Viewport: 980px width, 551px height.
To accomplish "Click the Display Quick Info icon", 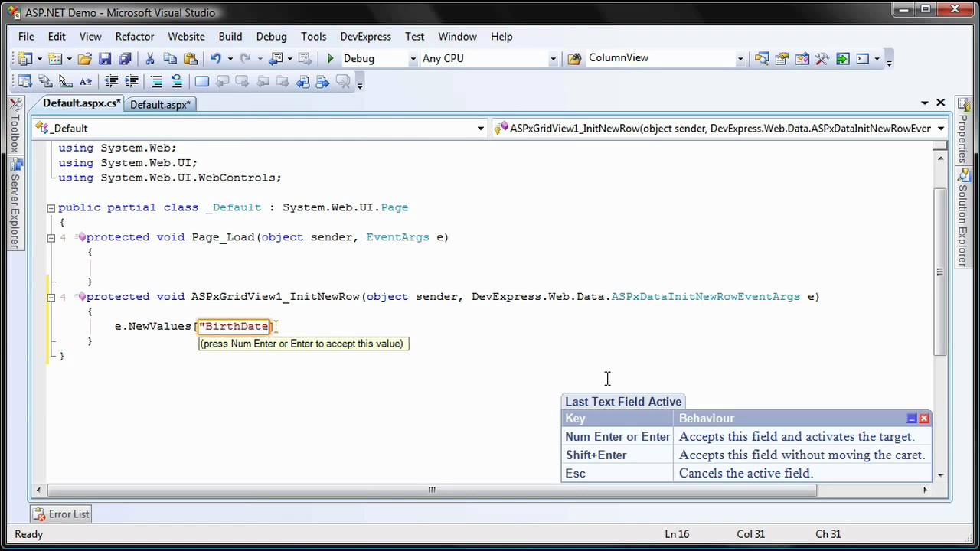I will point(65,81).
